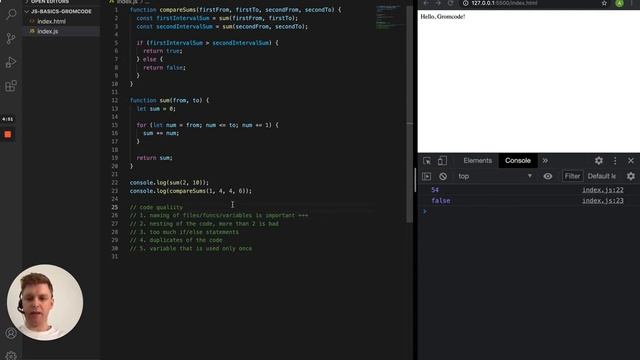Expand the console input prompt arrow
640x360 pixels.
(425, 211)
